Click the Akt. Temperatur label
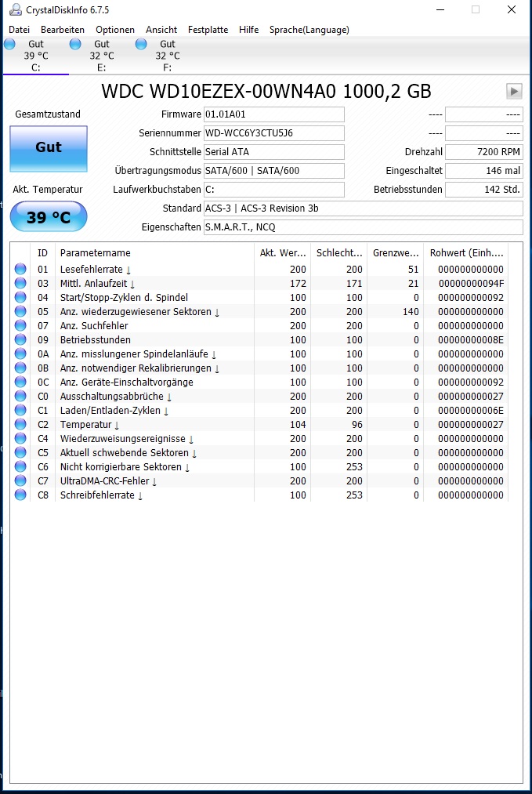 pos(48,190)
